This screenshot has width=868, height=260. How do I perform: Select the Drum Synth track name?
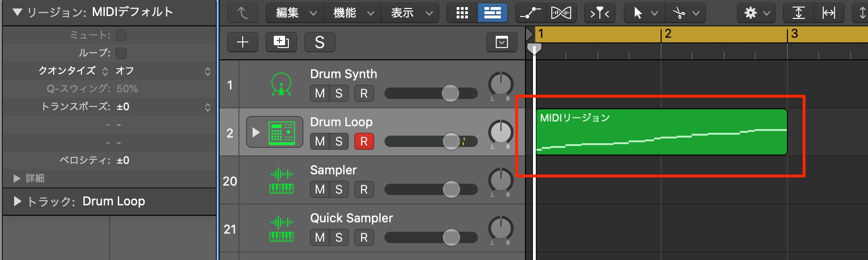click(344, 74)
